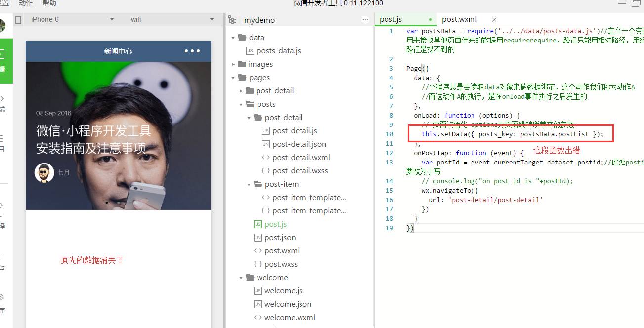Image resolution: width=644 pixels, height=328 pixels.
Task: Tap the author avatar beside 七月
Action: tap(44, 173)
